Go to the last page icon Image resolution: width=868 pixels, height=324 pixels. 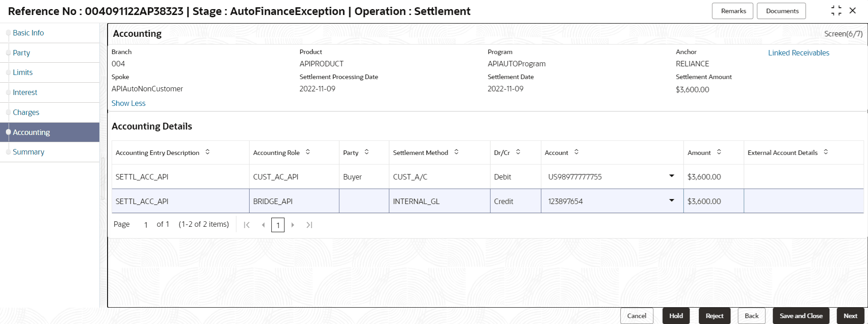(x=309, y=225)
